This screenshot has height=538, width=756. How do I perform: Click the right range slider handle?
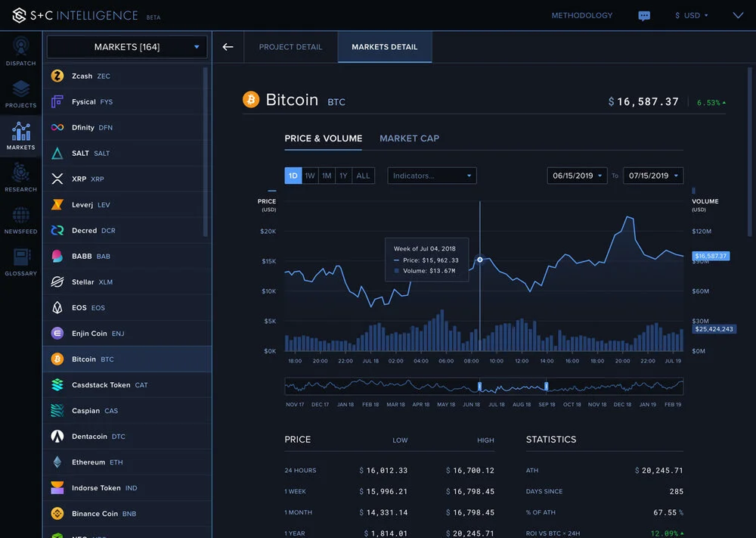pyautogui.click(x=547, y=386)
